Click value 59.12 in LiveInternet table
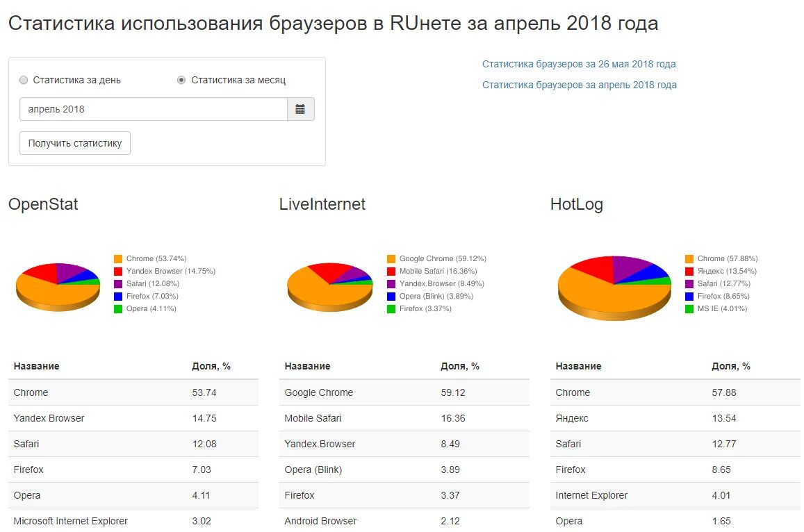The width and height of the screenshot is (804, 532). (453, 392)
